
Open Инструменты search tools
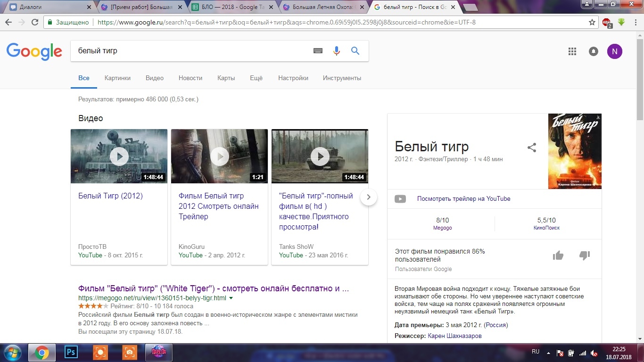(x=342, y=78)
